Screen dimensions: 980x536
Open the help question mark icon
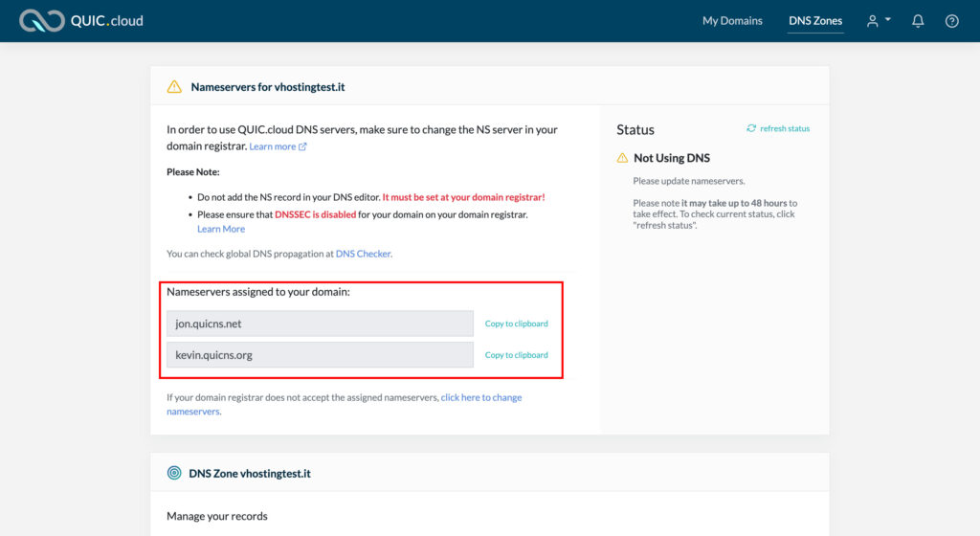pyautogui.click(x=951, y=21)
